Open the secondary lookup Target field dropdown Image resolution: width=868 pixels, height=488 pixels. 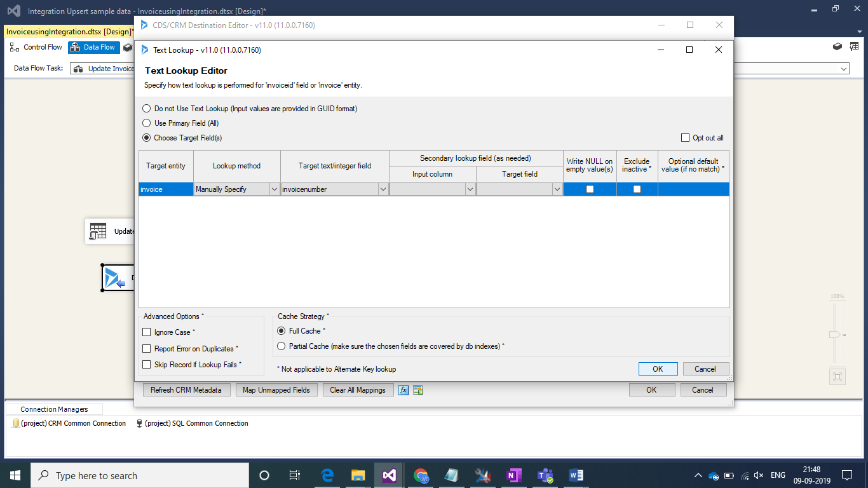[x=557, y=189]
